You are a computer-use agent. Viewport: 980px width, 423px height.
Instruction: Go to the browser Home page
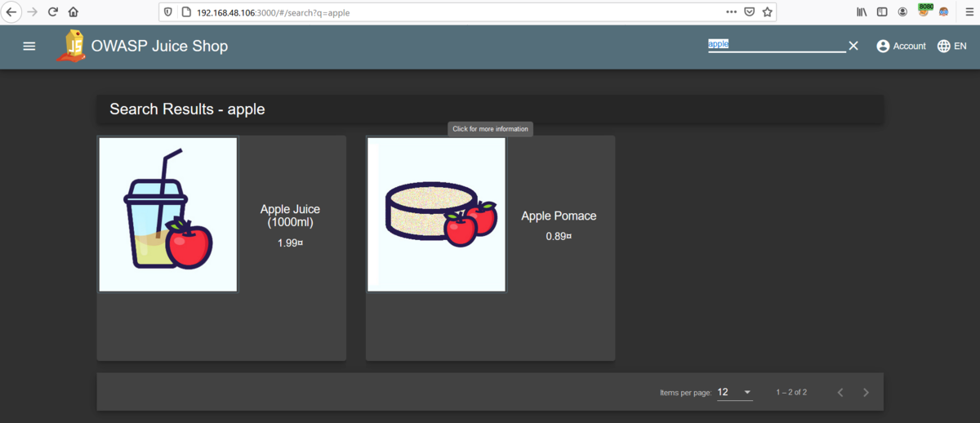73,12
